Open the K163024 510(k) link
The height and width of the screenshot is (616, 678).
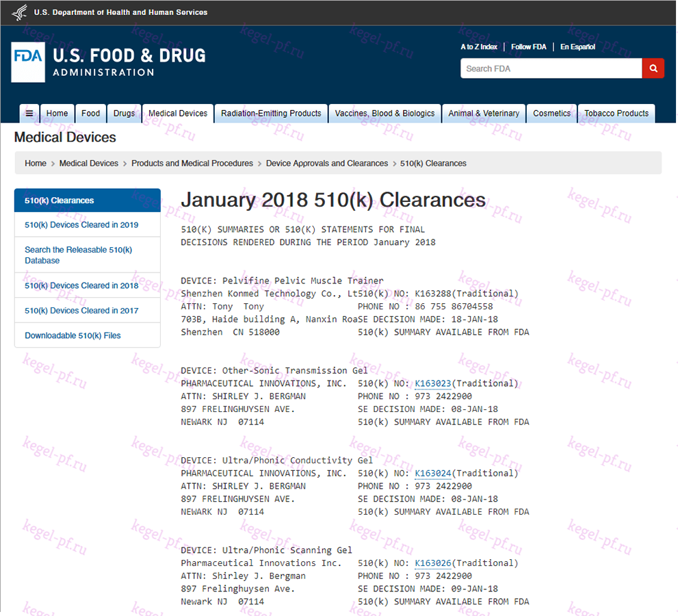click(433, 473)
